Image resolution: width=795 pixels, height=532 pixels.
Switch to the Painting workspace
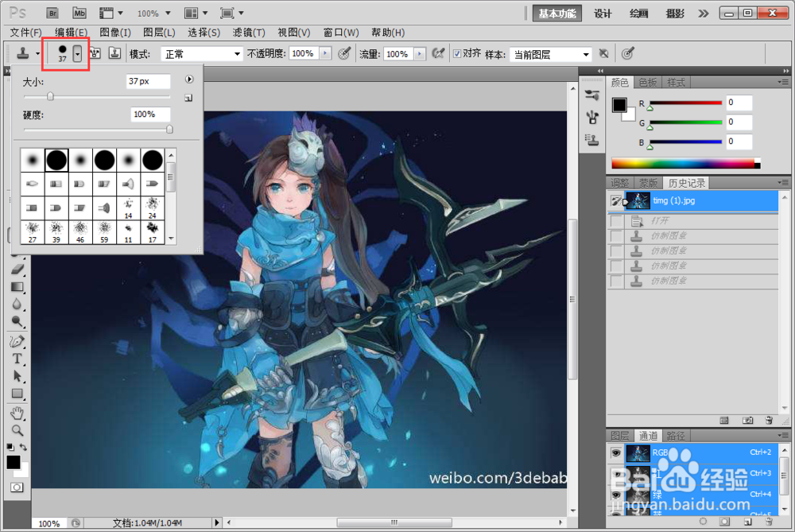point(639,14)
